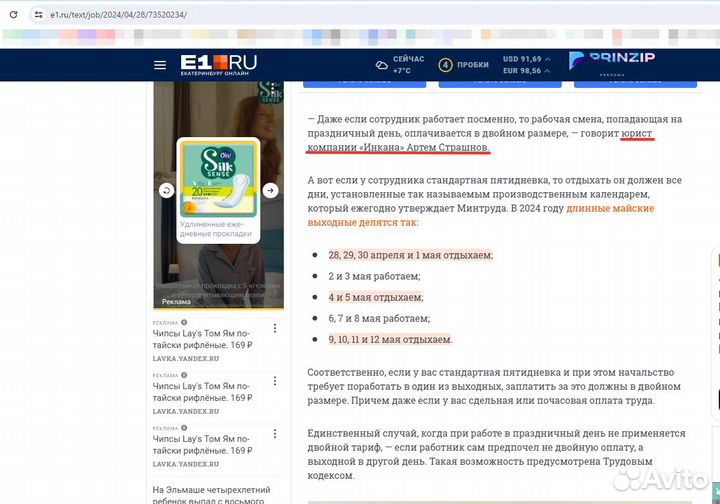Open options menu of second Lay's ad
Screen dimensions: 720x504
(275, 381)
